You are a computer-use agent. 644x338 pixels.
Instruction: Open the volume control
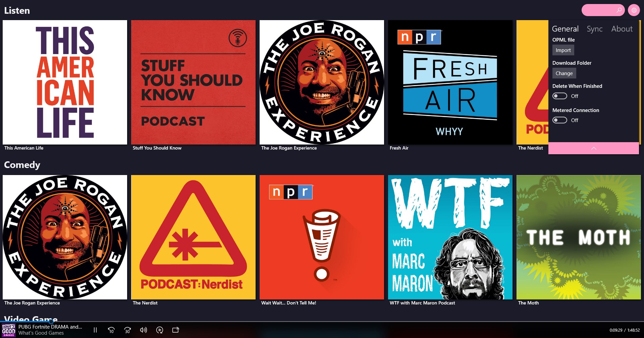(144, 330)
